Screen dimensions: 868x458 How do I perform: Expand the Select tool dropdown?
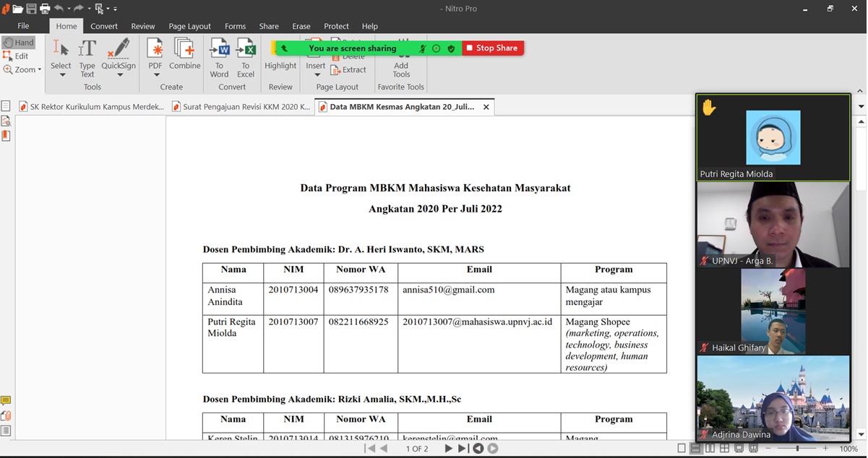point(61,75)
